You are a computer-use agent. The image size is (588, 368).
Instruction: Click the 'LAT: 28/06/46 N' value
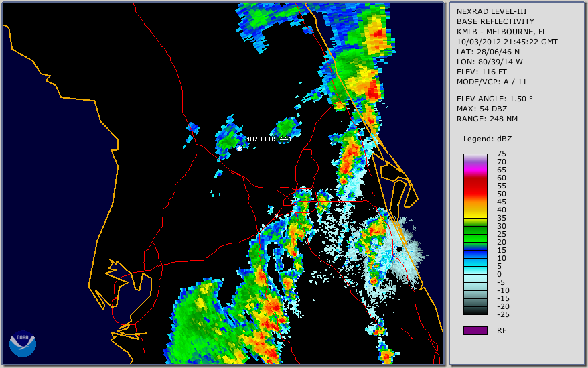coord(488,52)
